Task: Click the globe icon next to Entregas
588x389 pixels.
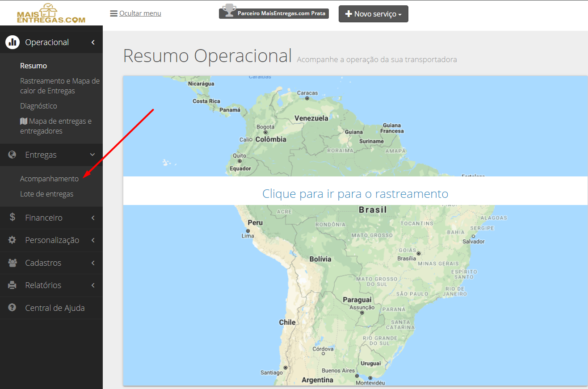Action: tap(12, 155)
